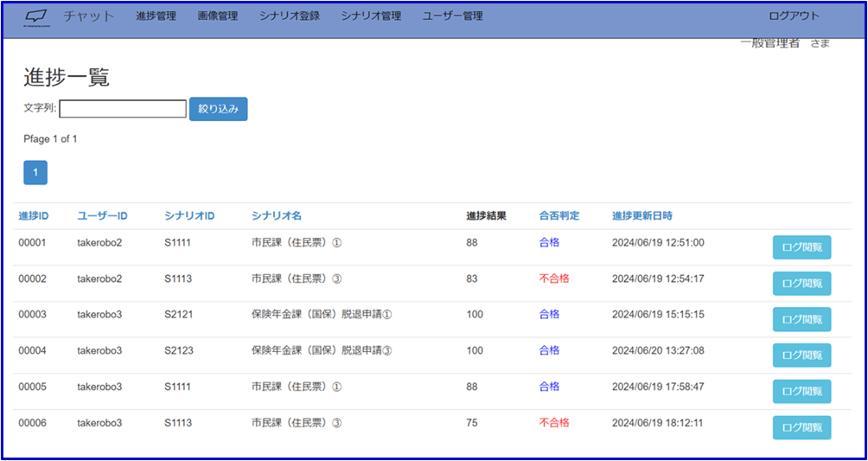View log for progress 00001

point(801,247)
